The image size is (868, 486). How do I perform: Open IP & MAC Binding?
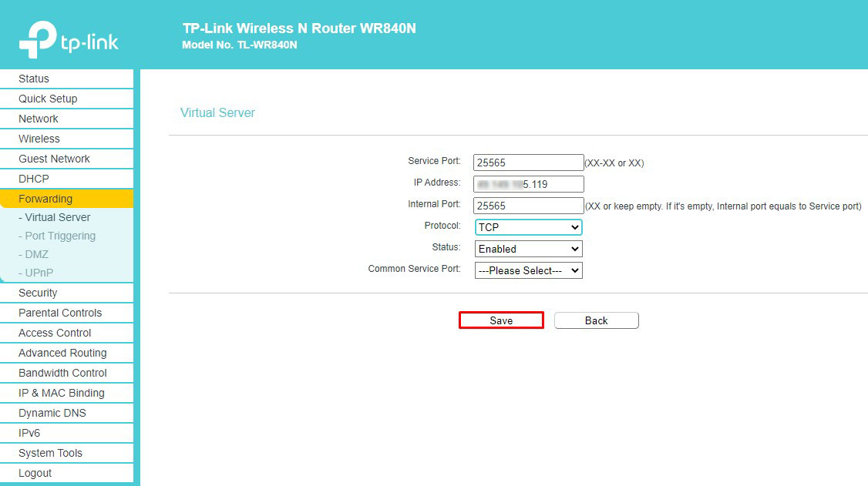66,393
